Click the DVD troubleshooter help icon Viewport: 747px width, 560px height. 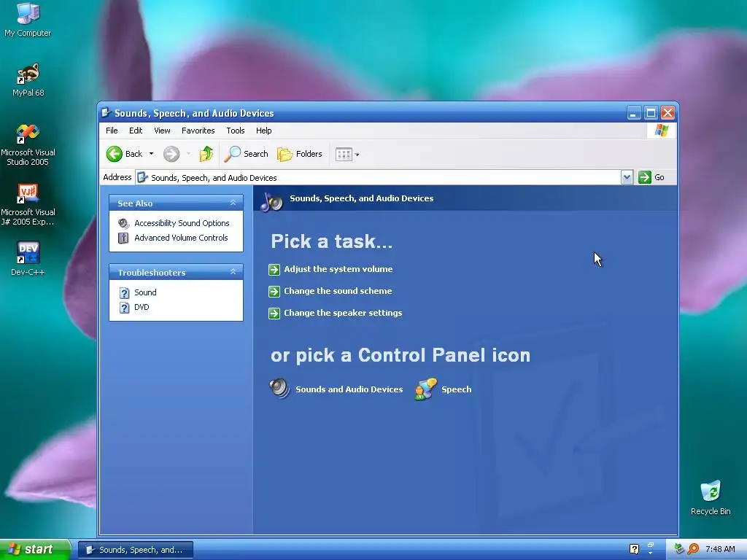click(124, 308)
